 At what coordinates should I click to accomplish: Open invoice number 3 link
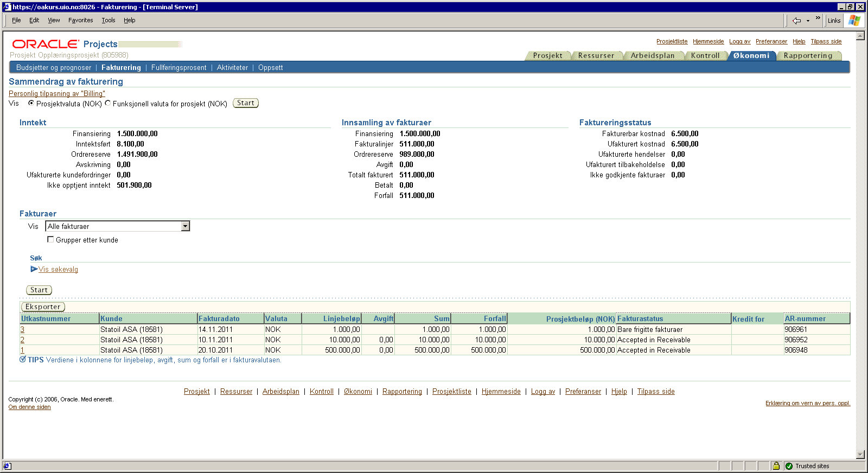pos(22,329)
